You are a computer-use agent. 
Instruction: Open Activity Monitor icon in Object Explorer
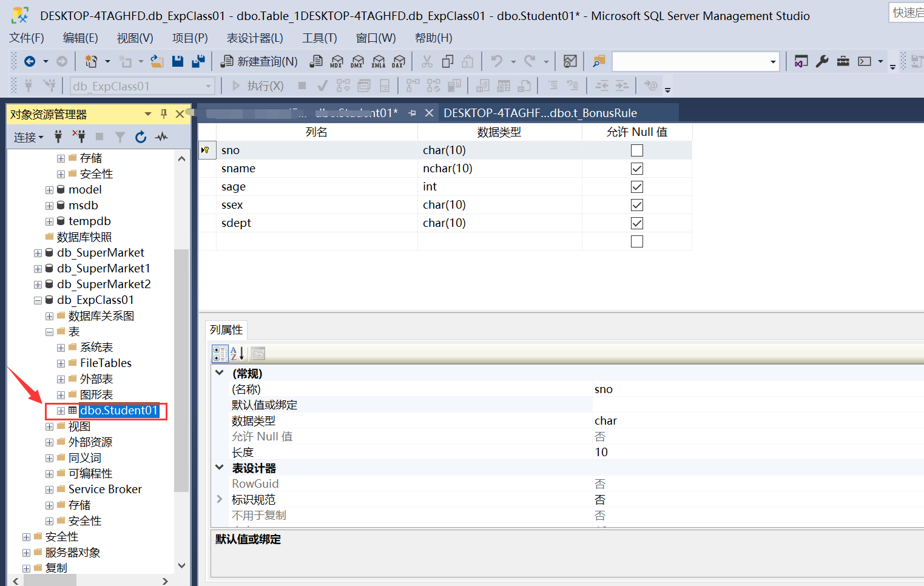click(x=161, y=137)
